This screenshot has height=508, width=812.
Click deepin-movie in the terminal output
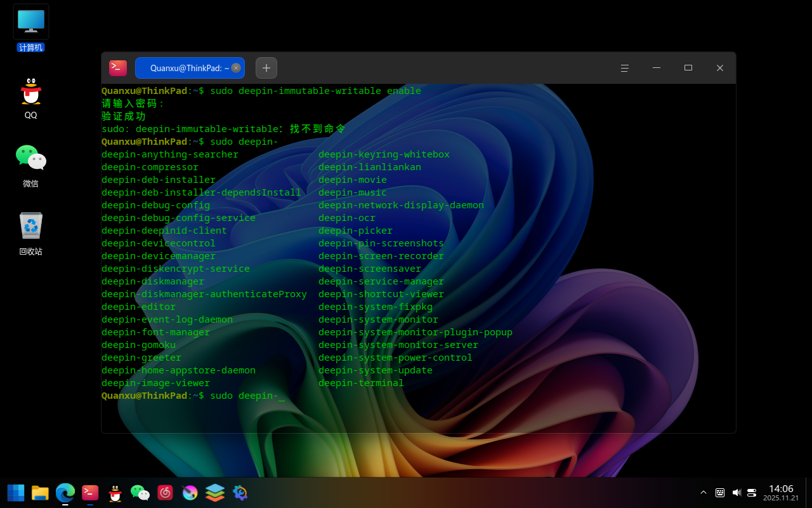tap(352, 180)
